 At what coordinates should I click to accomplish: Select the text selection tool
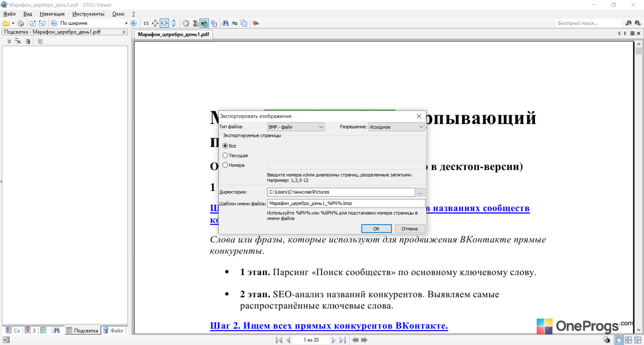pos(195,23)
